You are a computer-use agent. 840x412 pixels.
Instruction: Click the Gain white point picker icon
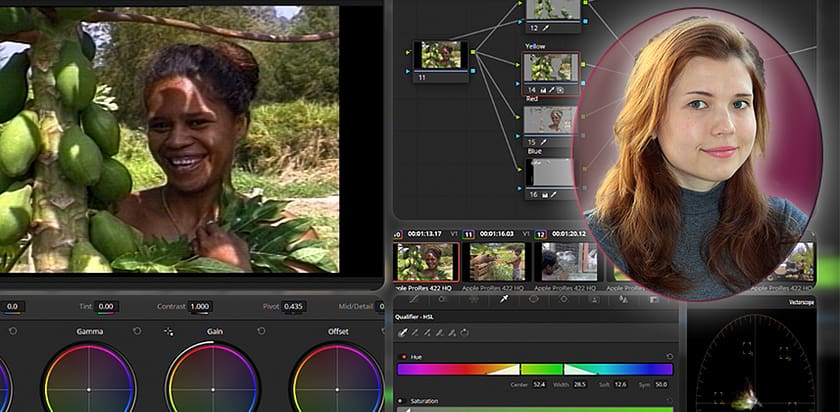[169, 332]
